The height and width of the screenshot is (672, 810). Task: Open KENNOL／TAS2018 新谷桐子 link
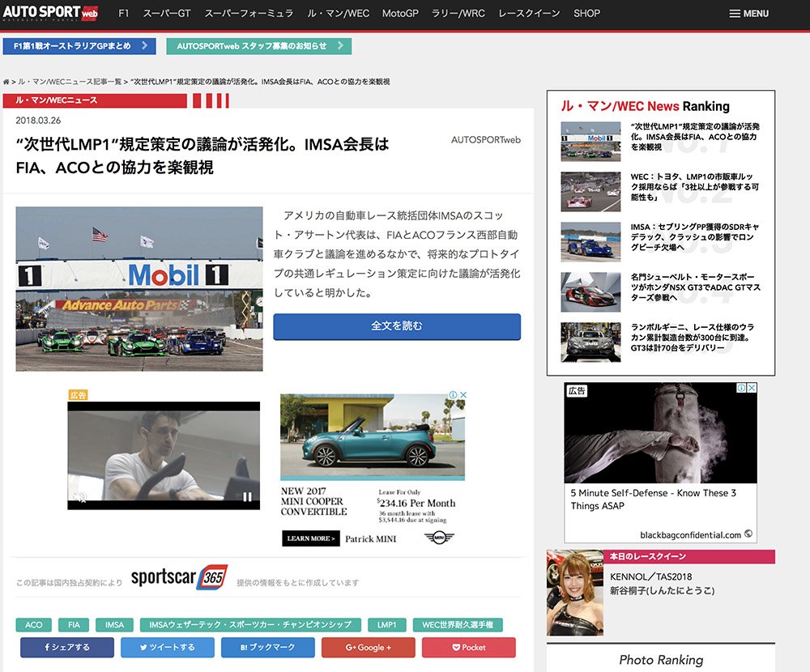pyautogui.click(x=663, y=584)
